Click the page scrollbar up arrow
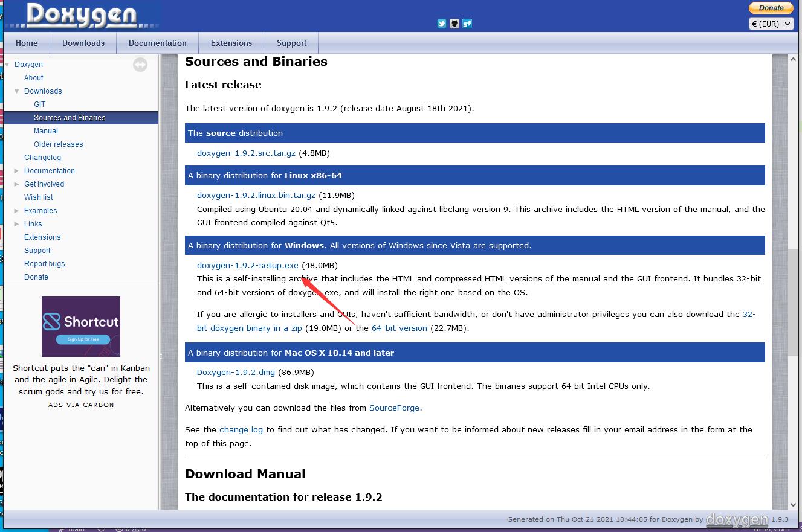Image resolution: width=802 pixels, height=532 pixels. click(x=794, y=59)
